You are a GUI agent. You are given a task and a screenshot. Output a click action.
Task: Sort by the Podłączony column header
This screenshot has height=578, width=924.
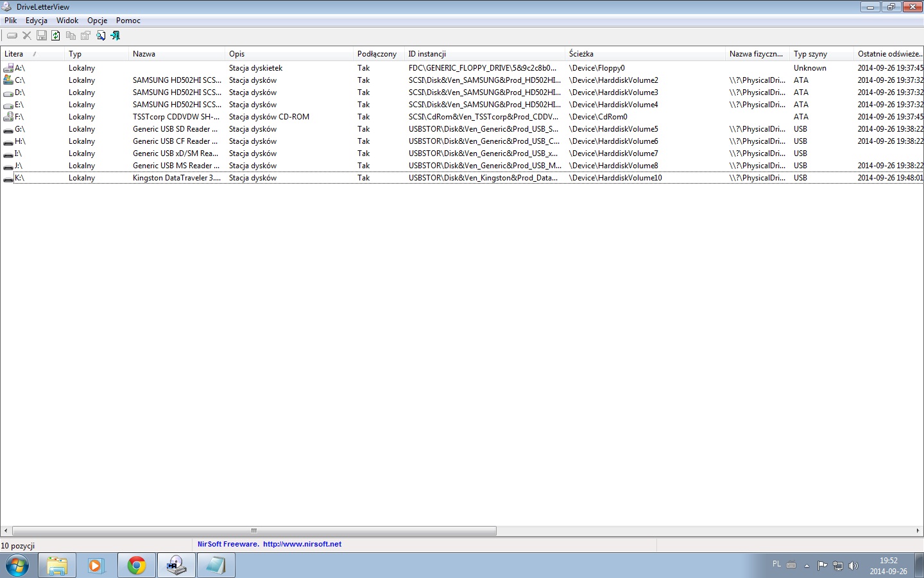[379, 54]
